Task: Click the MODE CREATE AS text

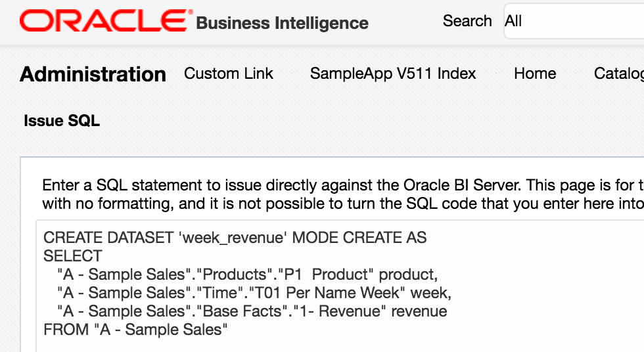Action: pos(359,238)
